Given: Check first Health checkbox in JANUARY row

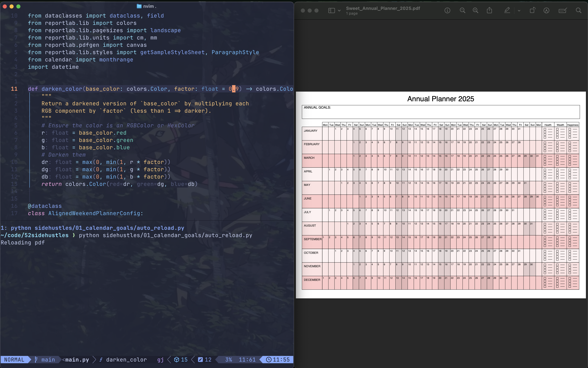Looking at the screenshot, I should coord(545,129).
